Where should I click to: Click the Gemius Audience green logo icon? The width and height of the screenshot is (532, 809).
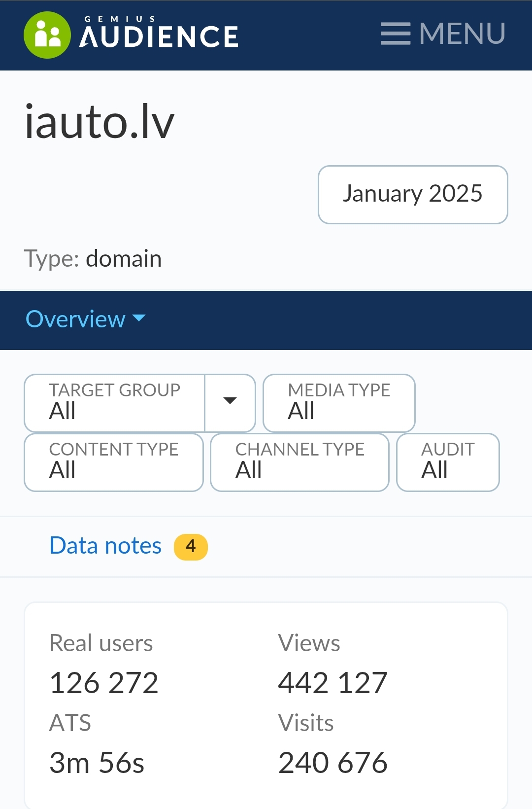tap(47, 35)
